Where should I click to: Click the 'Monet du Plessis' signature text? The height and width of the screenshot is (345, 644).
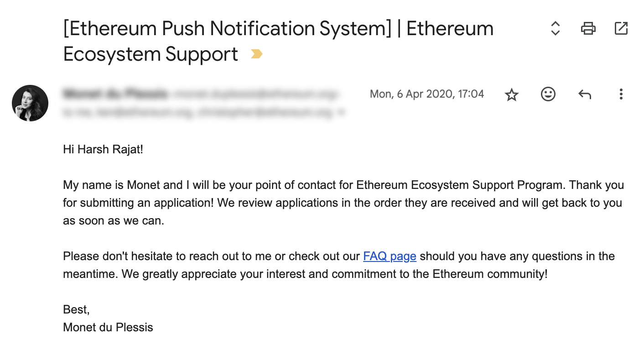click(x=108, y=327)
